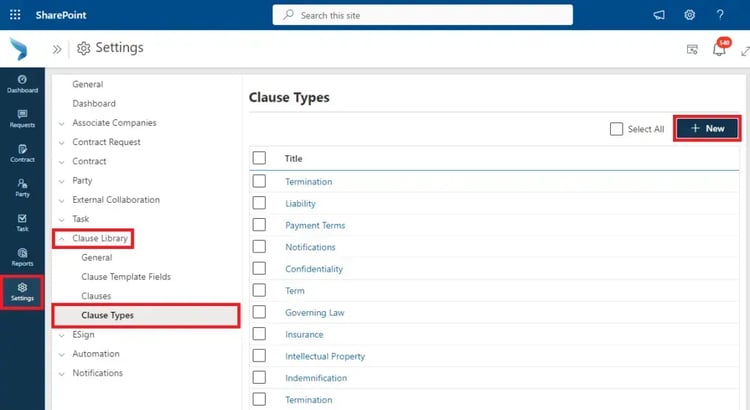Viewport: 750px width, 410px height.
Task: Click the SharePoint title in the header
Action: coord(61,15)
